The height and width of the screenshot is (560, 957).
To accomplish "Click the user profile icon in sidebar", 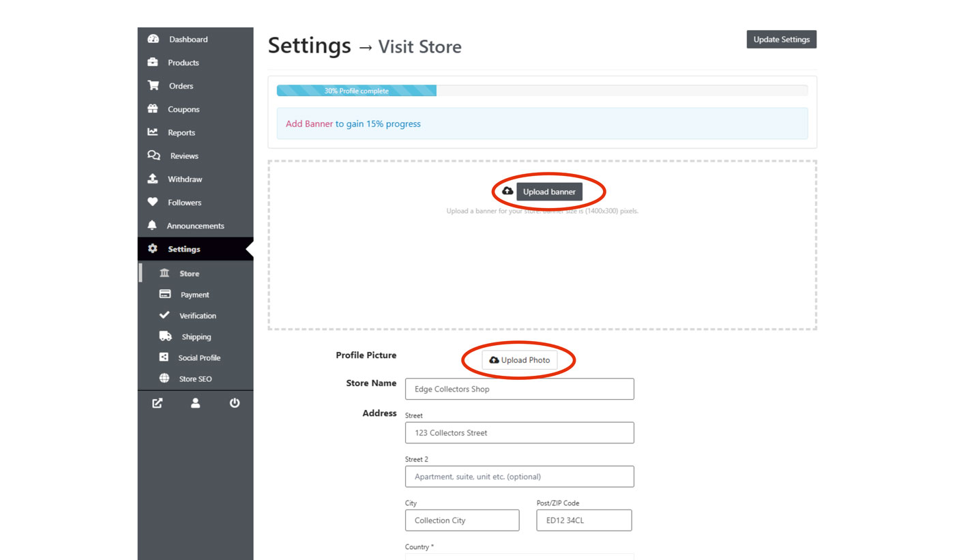I will 196,403.
